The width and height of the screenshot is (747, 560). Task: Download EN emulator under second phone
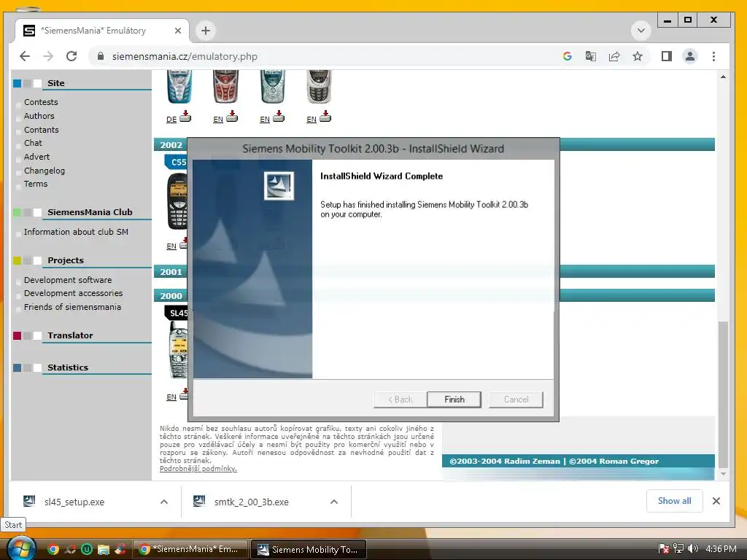tap(231, 116)
